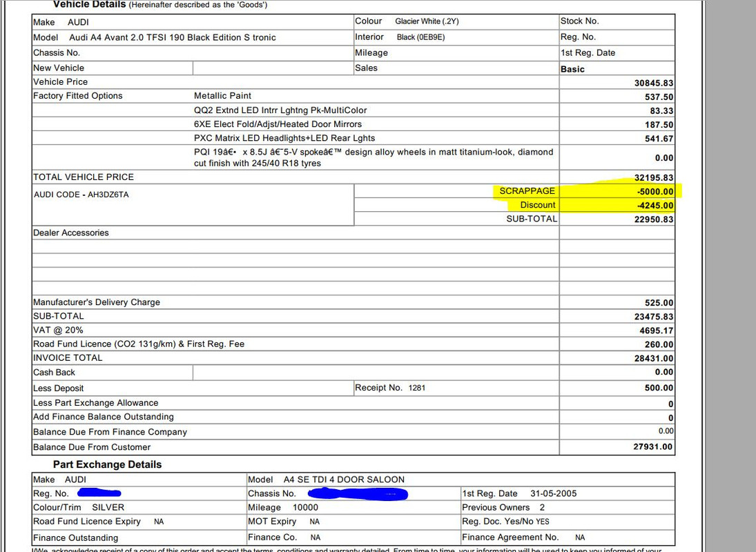Select the model Audi A4 Avant 2.0 TFSI text
The height and width of the screenshot is (552, 756).
[x=172, y=37]
